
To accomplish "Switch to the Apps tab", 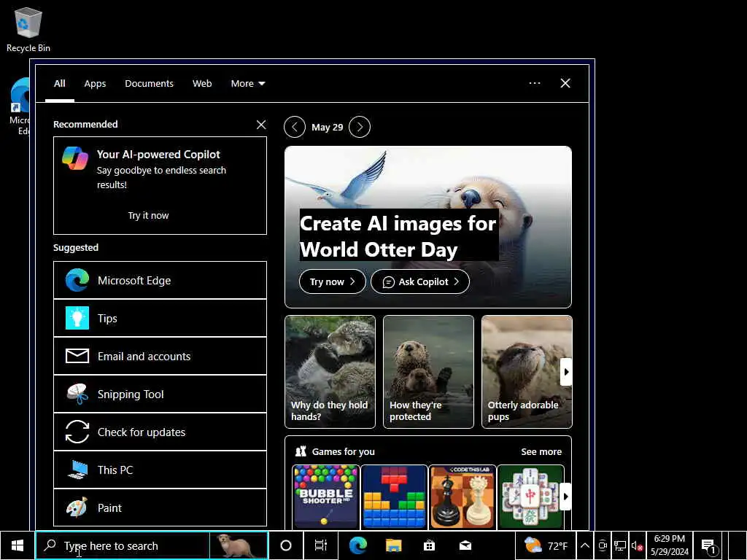I will click(95, 83).
